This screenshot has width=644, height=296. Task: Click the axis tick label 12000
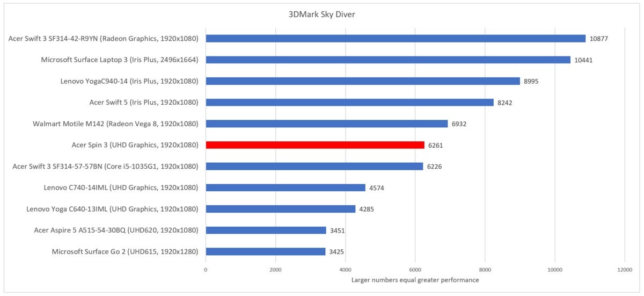[624, 271]
